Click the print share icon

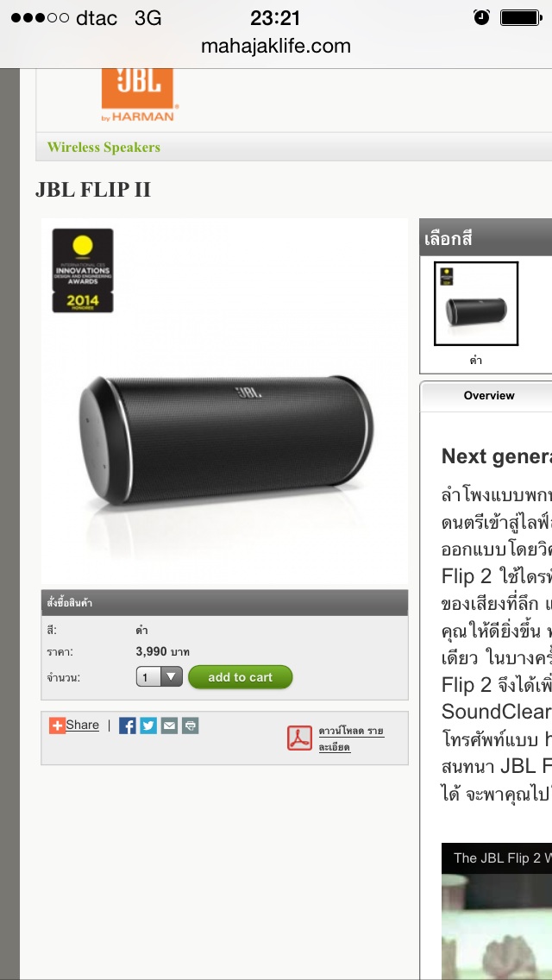(191, 726)
